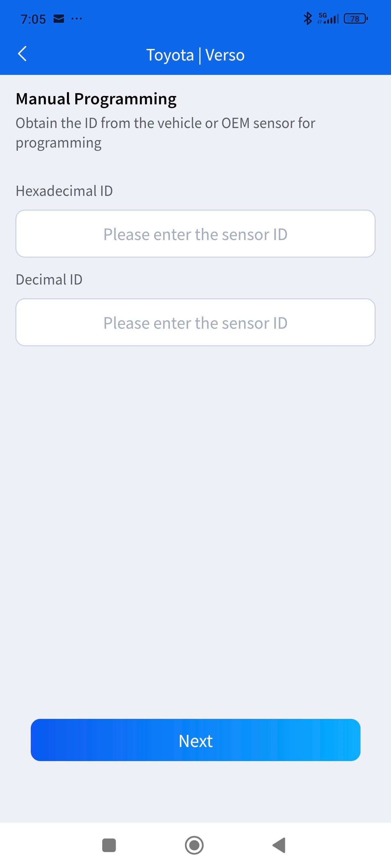Tap the Toyota | Verso title
The image size is (391, 868).
[x=195, y=55]
